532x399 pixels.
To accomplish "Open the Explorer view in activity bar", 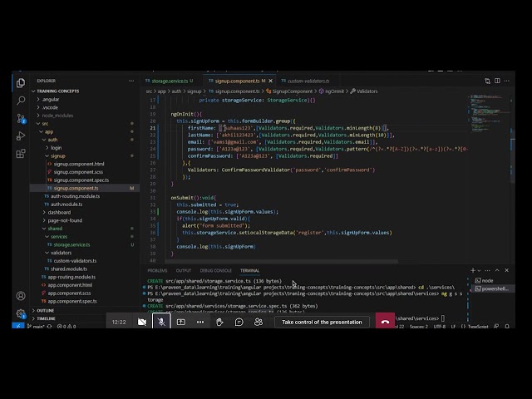I will coord(21,83).
